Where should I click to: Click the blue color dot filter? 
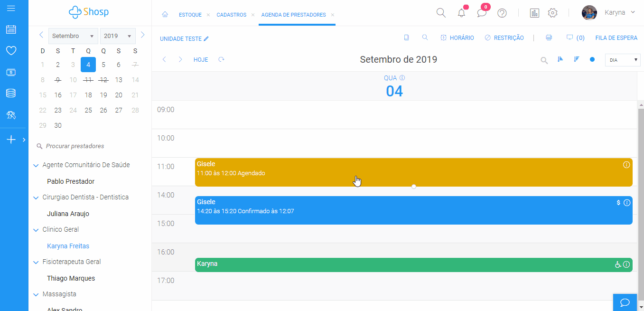[x=592, y=59]
